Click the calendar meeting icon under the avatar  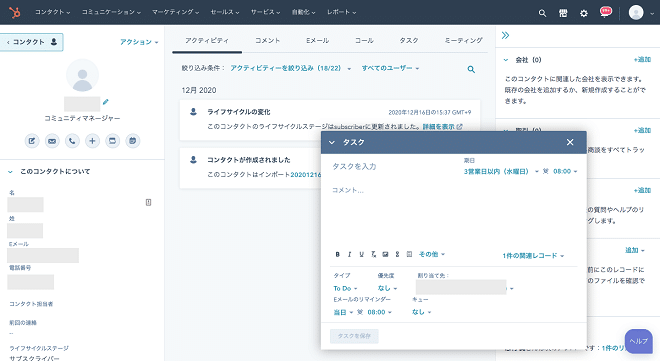tap(133, 141)
